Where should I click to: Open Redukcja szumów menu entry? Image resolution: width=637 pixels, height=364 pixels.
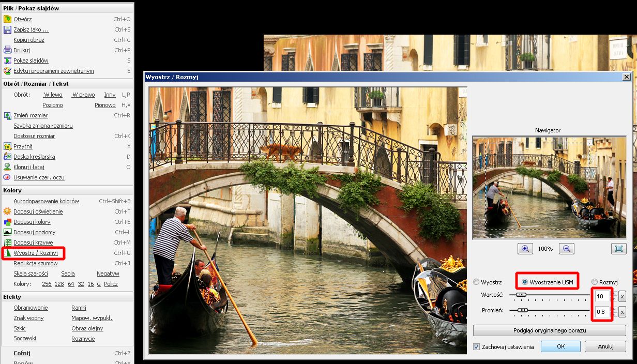(x=35, y=263)
